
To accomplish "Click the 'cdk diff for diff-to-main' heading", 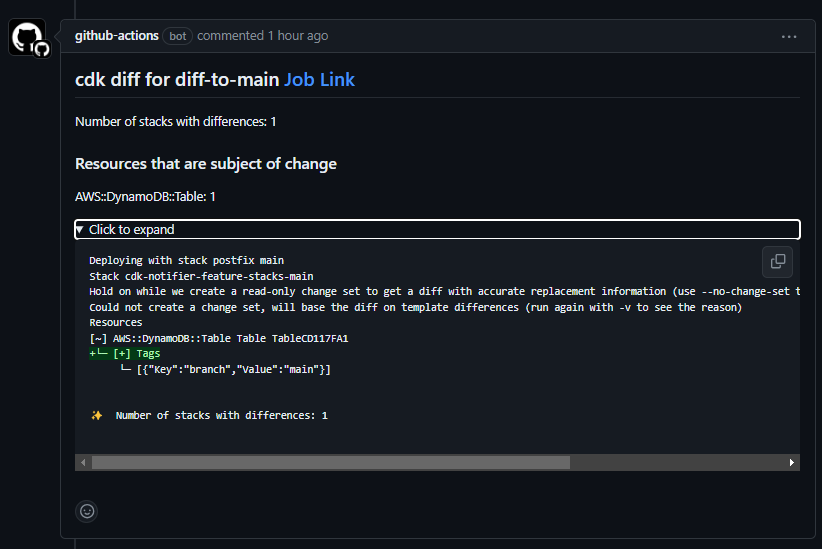I will click(177, 80).
